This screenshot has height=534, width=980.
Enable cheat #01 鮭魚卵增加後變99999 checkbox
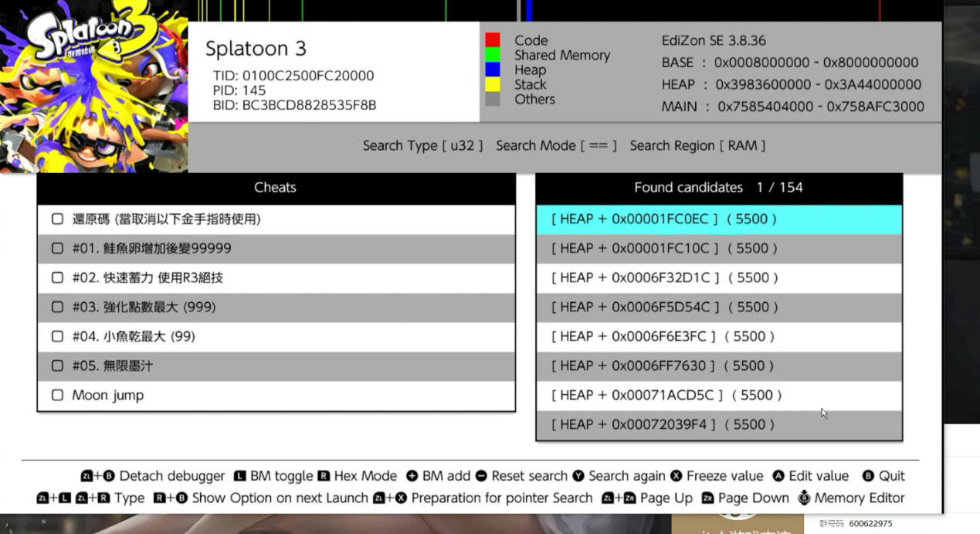pyautogui.click(x=57, y=249)
